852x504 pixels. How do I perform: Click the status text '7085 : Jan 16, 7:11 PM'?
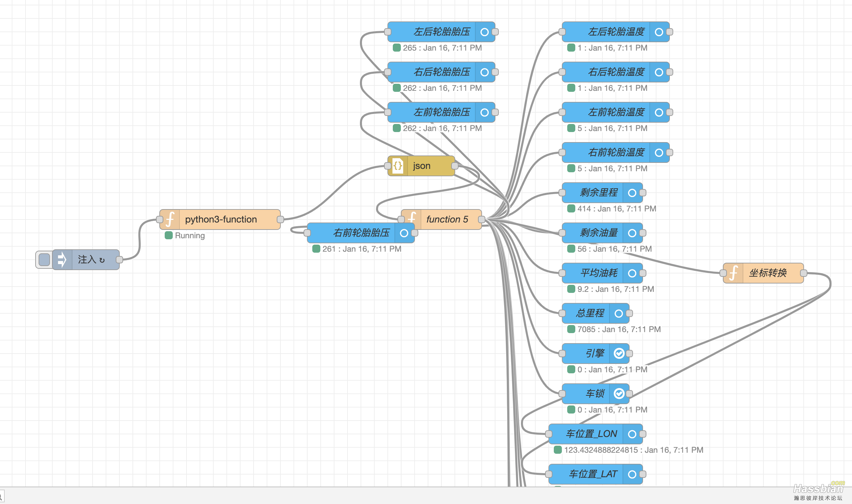pyautogui.click(x=619, y=329)
